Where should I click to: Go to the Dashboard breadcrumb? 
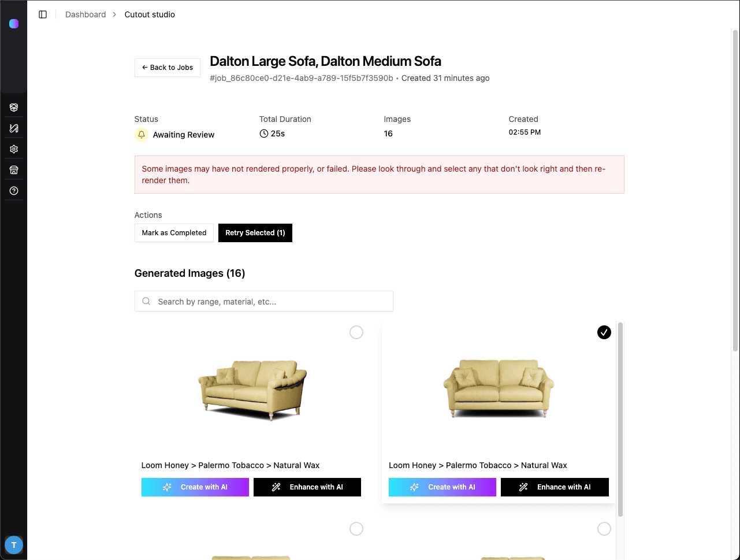coord(85,14)
